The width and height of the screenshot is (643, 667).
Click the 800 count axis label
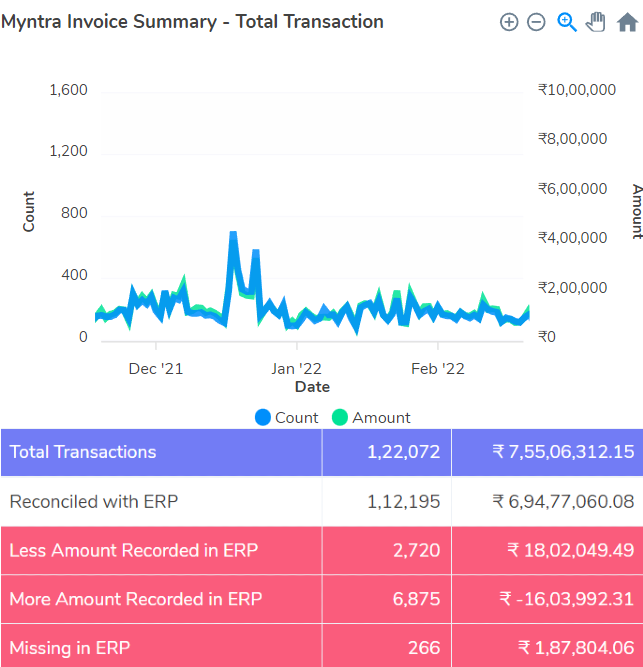pos(74,213)
